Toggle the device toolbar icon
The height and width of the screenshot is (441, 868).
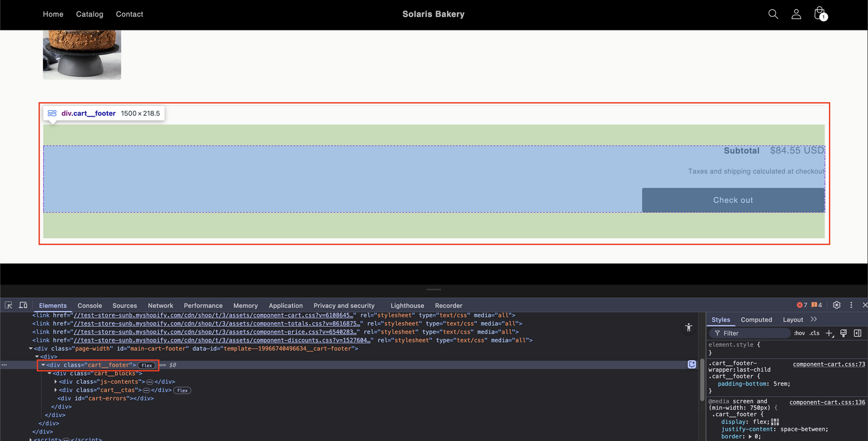click(x=23, y=305)
